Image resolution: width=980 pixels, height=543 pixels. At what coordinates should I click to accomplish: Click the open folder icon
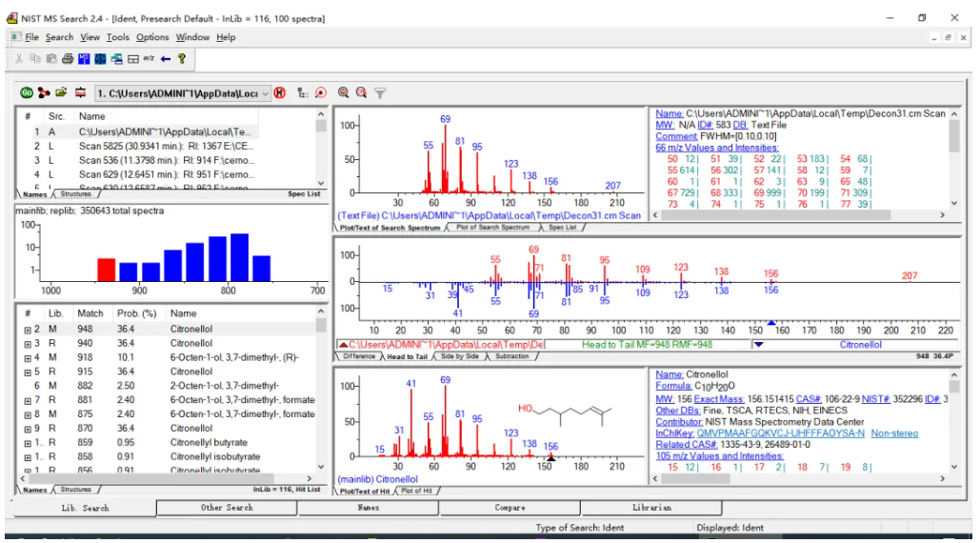click(x=61, y=92)
